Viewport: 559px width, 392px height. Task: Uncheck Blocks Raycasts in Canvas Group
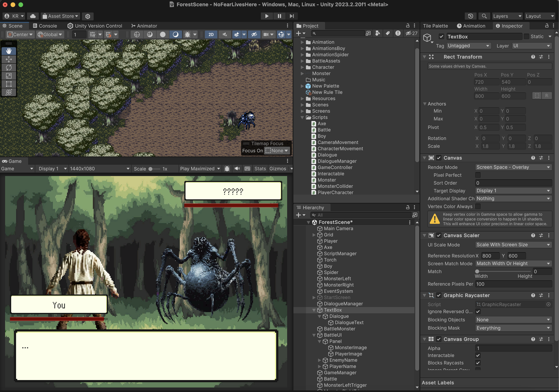(478, 363)
